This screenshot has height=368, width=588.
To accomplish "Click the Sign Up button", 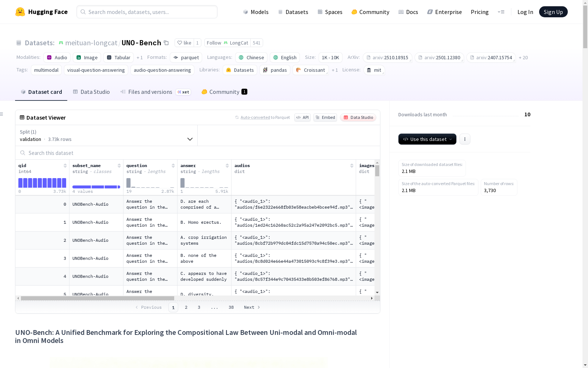I will (x=553, y=12).
